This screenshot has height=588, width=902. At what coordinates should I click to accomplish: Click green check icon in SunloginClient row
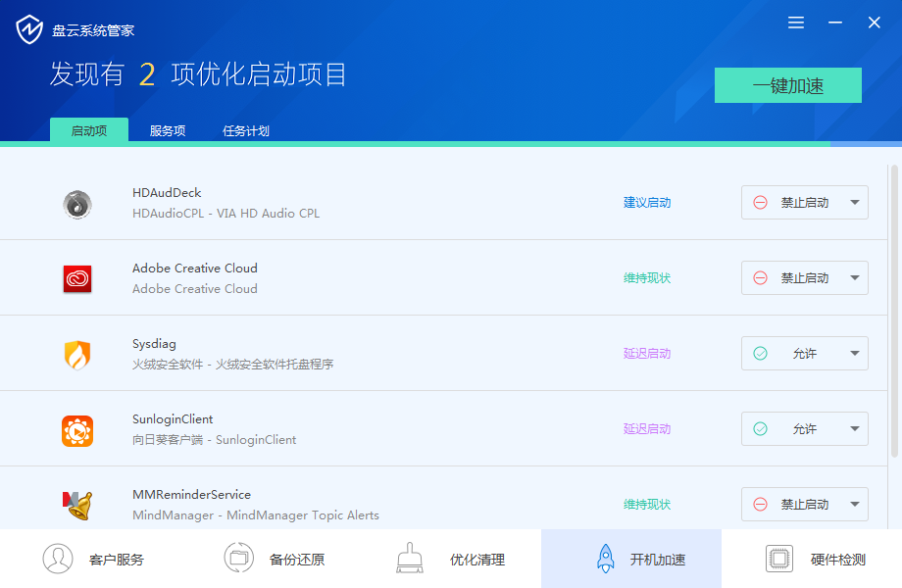[x=760, y=428]
